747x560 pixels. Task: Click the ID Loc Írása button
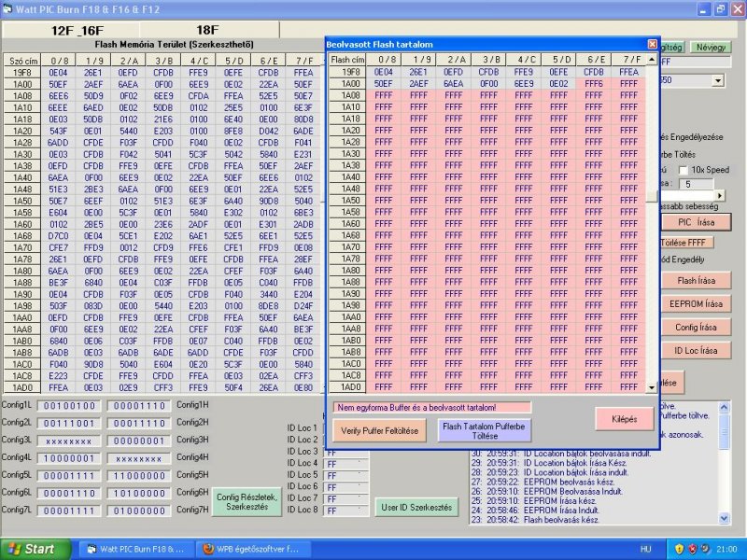point(696,351)
